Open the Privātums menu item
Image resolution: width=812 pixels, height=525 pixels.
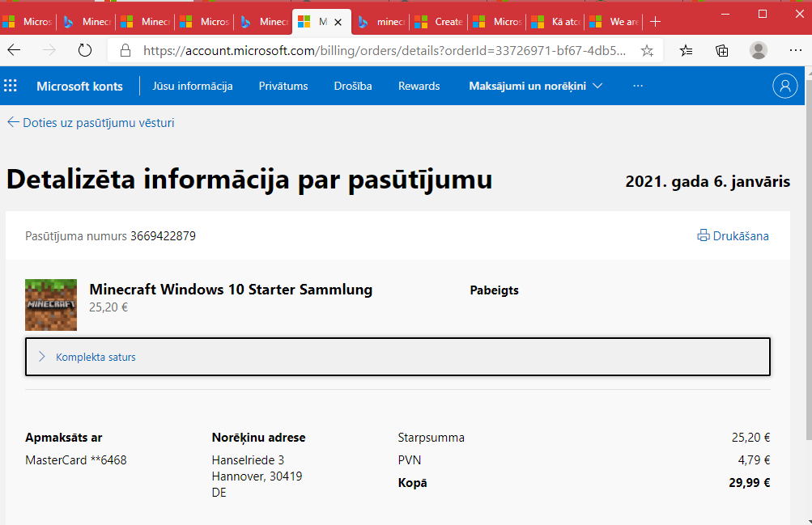pos(283,86)
